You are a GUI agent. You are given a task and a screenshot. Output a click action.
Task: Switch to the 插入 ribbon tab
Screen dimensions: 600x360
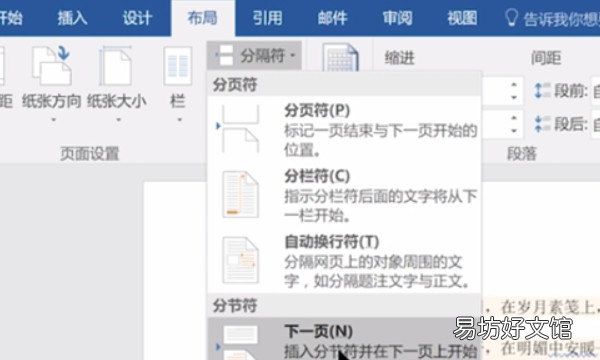coord(72,18)
